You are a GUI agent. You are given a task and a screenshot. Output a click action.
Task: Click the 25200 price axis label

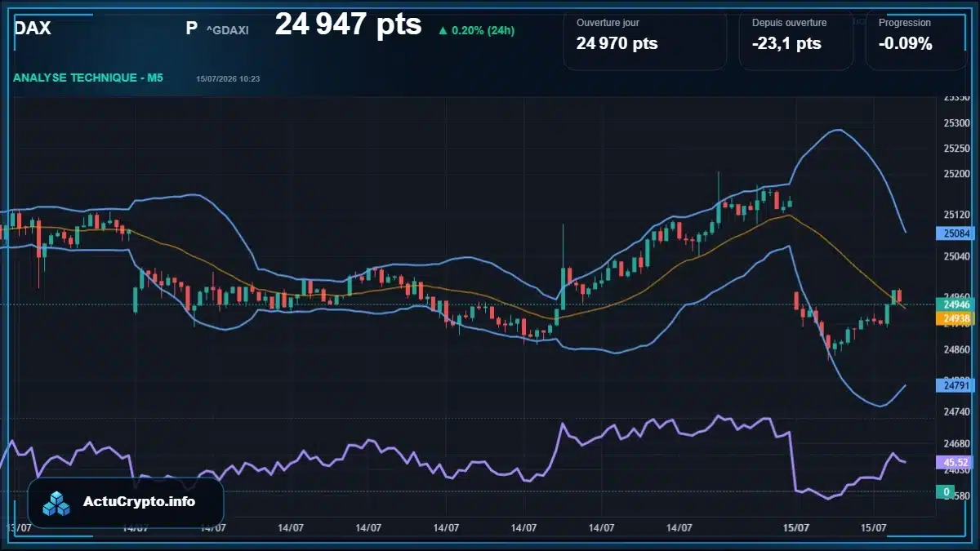pos(956,174)
